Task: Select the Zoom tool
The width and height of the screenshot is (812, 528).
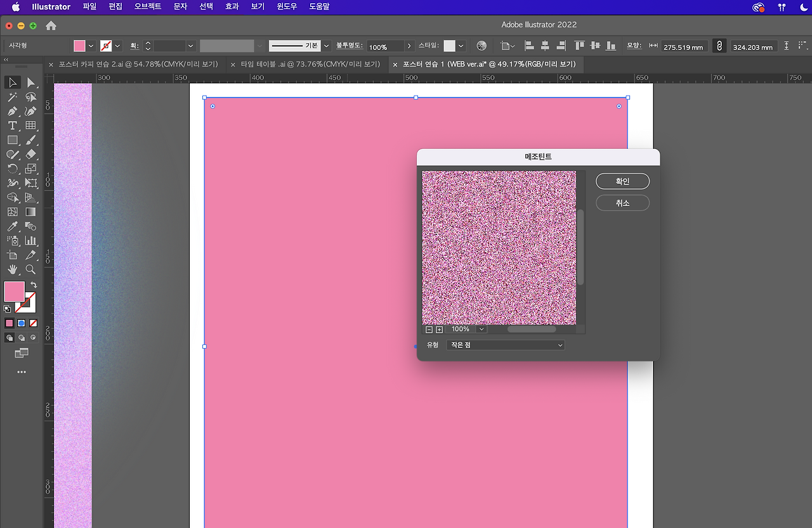Action: (x=30, y=269)
